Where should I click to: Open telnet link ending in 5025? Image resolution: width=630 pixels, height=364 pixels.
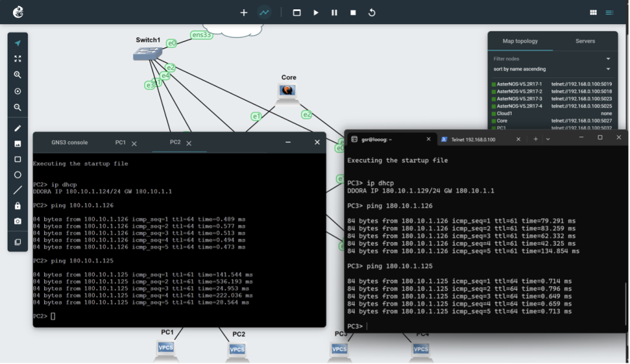(x=581, y=106)
